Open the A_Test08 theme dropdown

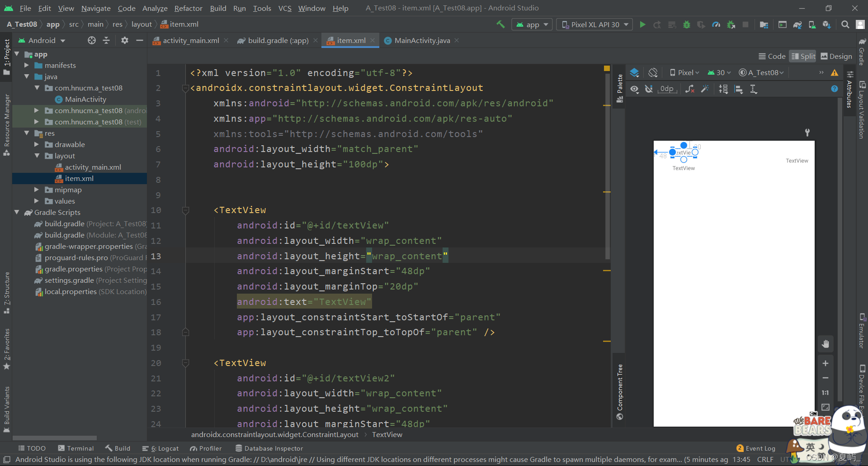pos(761,72)
